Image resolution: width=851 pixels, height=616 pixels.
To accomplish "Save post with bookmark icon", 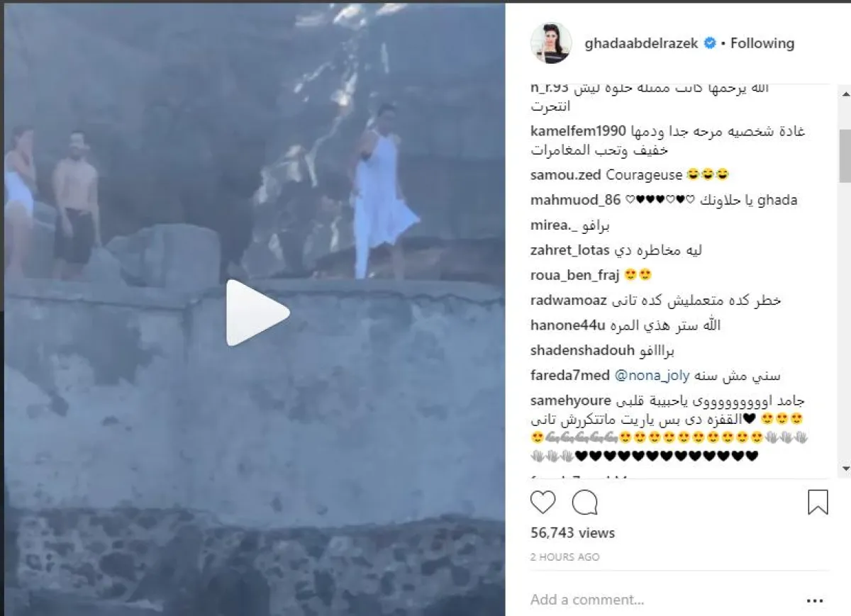I will click(818, 503).
